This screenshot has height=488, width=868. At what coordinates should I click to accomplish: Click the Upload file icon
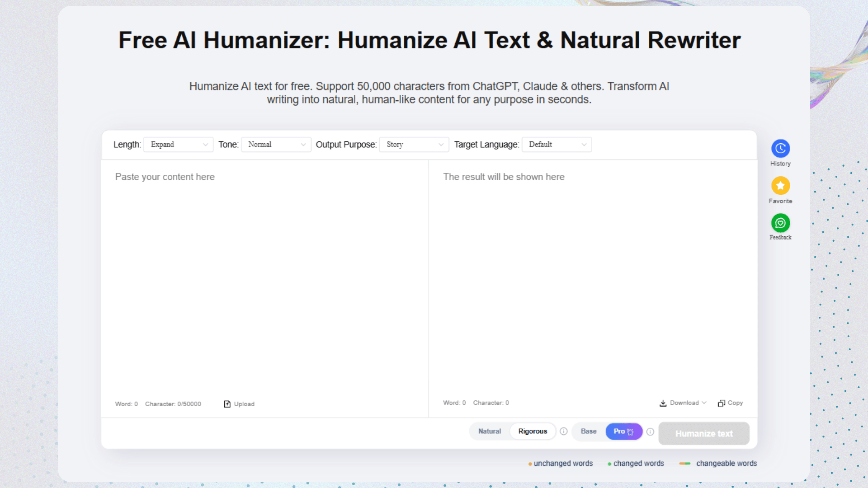(x=227, y=404)
